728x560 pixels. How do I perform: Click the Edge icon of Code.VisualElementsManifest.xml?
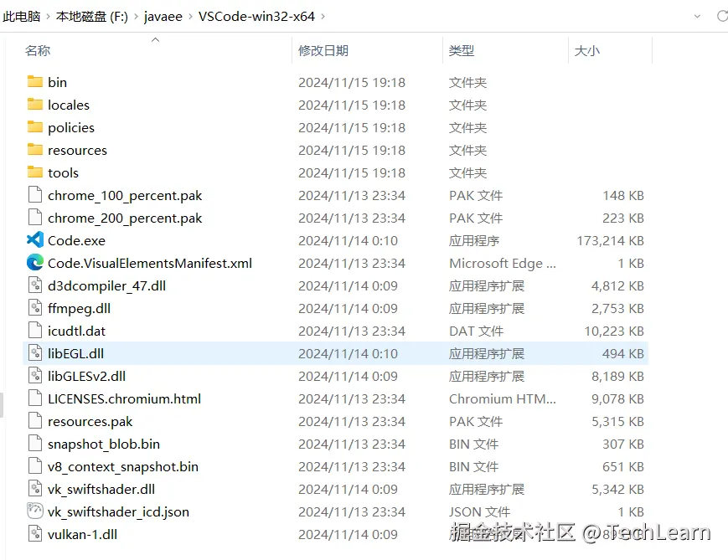click(35, 263)
